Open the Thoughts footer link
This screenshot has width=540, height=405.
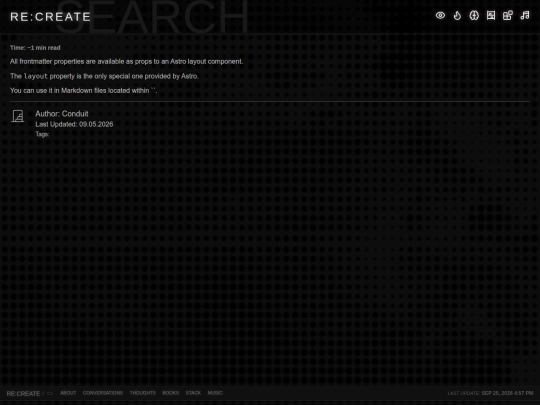[143, 393]
